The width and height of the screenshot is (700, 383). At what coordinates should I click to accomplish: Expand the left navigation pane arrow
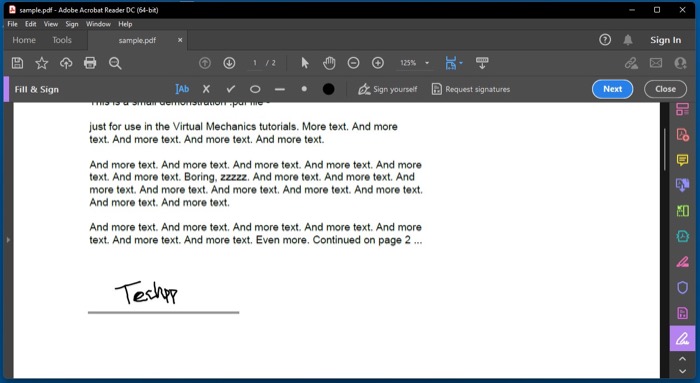click(x=8, y=240)
